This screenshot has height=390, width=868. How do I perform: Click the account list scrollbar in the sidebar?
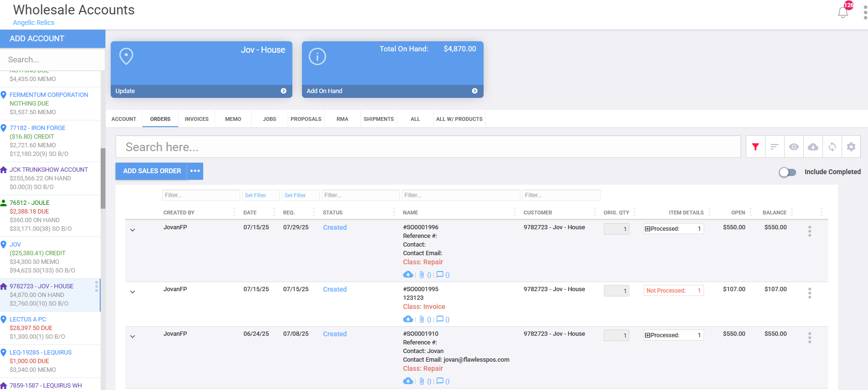(103, 178)
